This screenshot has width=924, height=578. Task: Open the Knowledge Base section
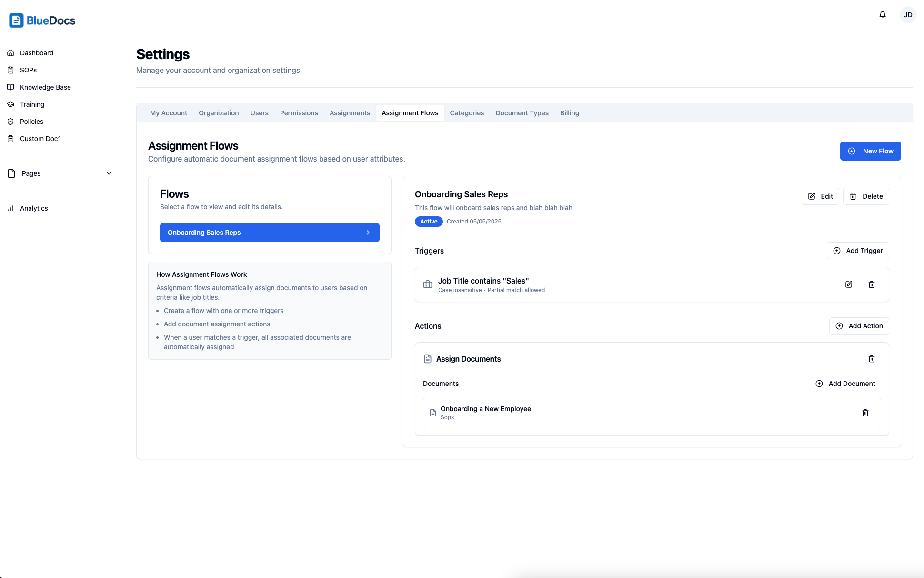45,87
